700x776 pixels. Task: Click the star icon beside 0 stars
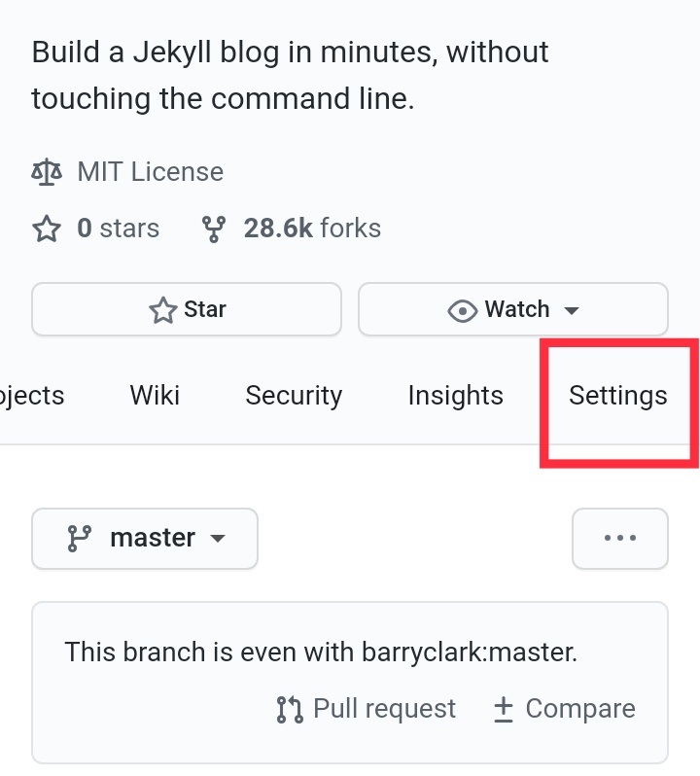pyautogui.click(x=46, y=229)
